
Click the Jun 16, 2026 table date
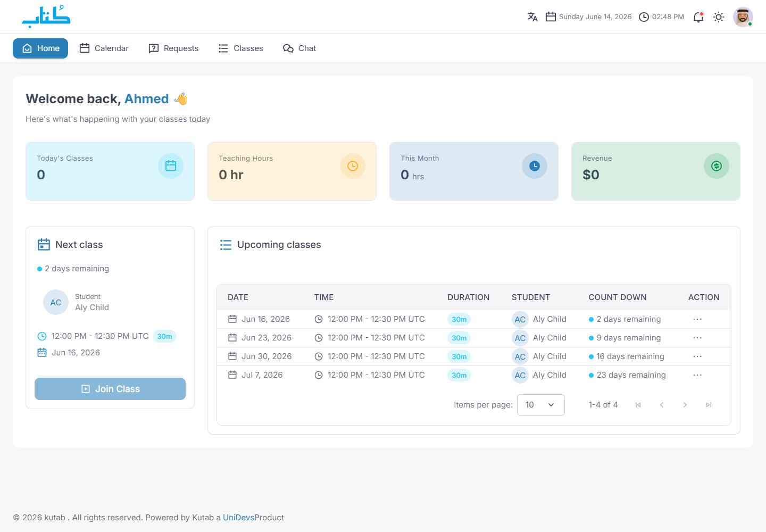265,319
